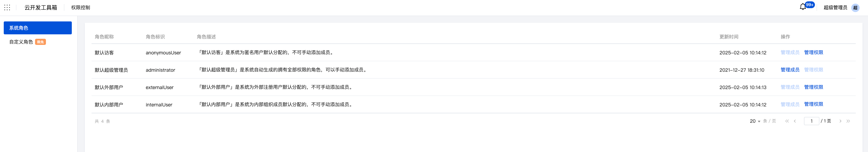This screenshot has width=868, height=152.
Task: Click the 超级管理员 username label
Action: 835,7
